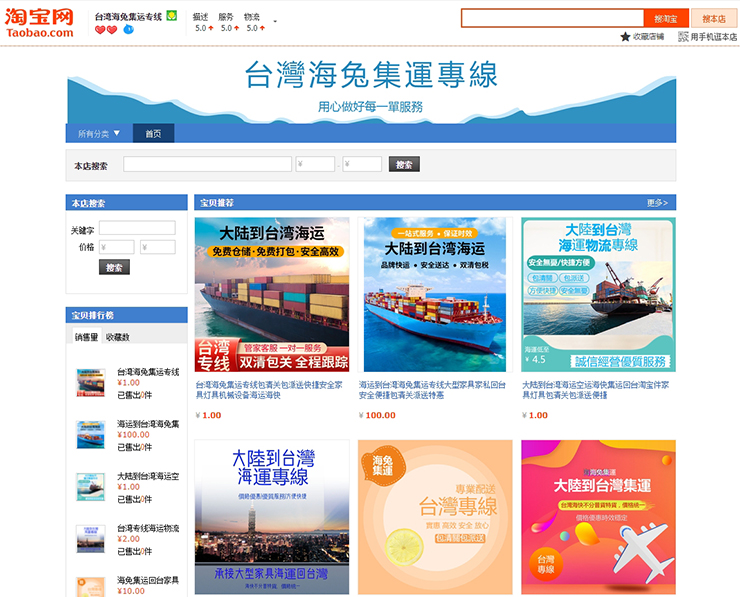Open the ¥100.00 ranking item thumbnail

[90, 434]
